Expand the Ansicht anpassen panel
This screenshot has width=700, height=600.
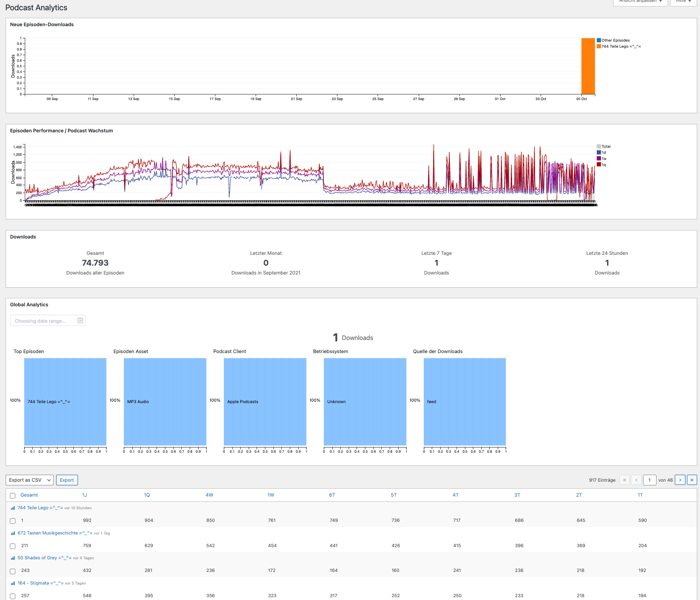point(640,2)
